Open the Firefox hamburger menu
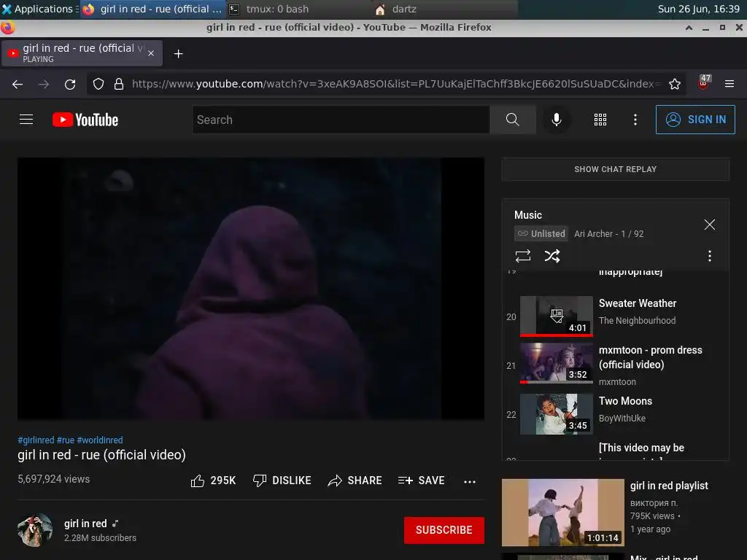 tap(729, 84)
